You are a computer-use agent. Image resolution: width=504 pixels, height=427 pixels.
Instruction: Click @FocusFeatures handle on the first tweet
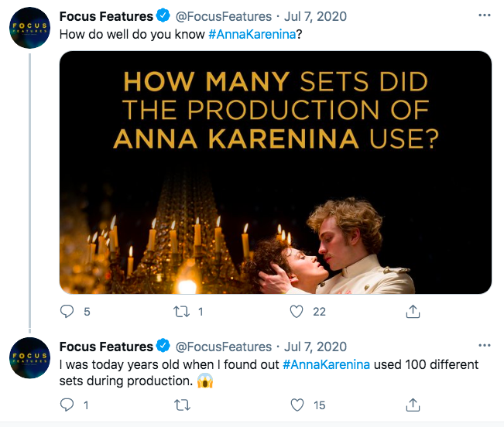tap(224, 16)
